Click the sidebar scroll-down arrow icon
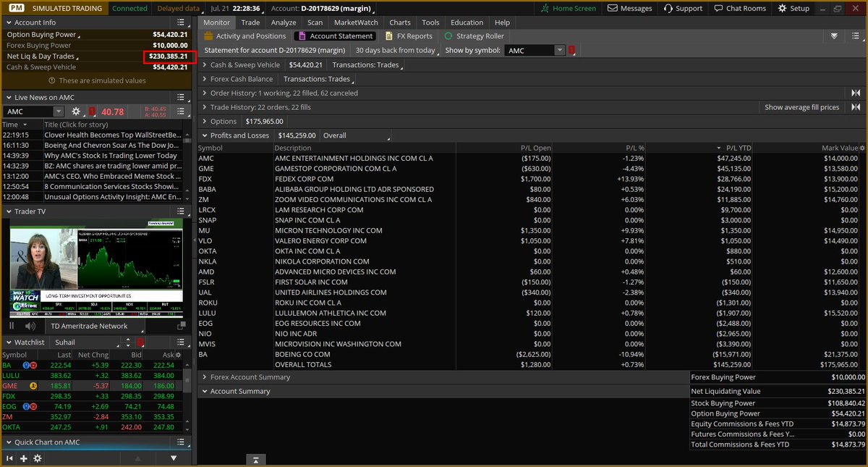 click(173, 458)
